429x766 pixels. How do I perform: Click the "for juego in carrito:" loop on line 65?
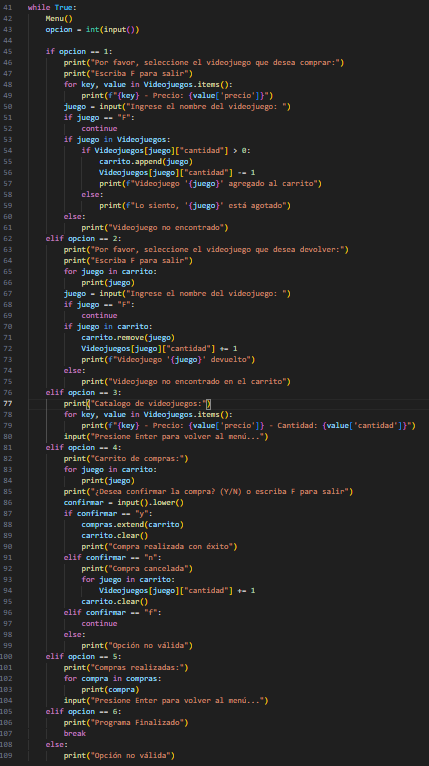pos(110,271)
